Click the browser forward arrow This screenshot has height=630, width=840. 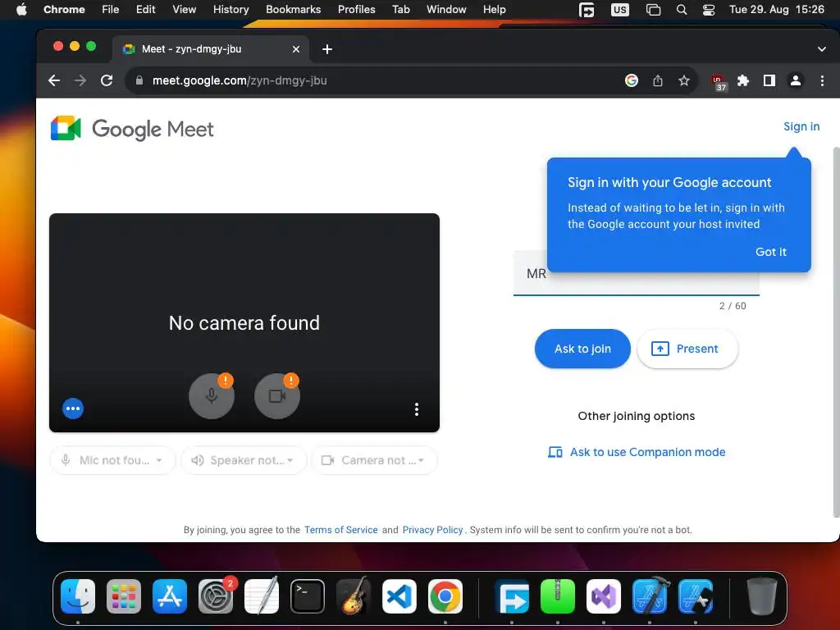tap(80, 80)
